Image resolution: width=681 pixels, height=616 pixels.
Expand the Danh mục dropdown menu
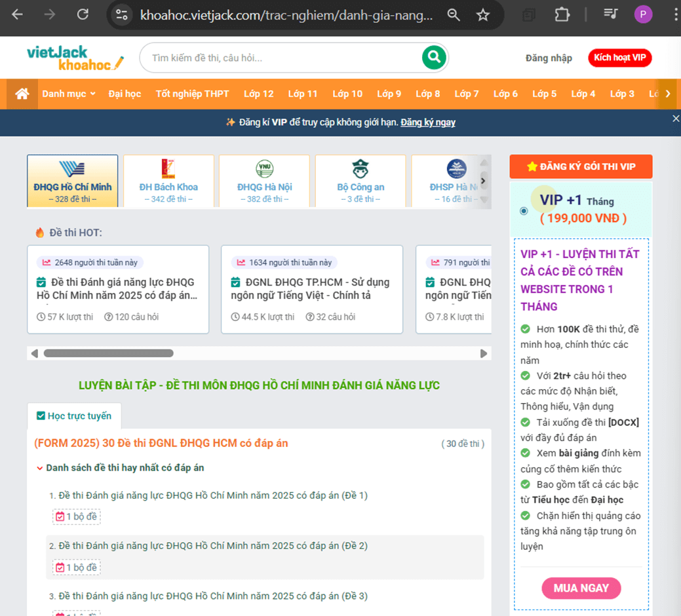click(69, 94)
